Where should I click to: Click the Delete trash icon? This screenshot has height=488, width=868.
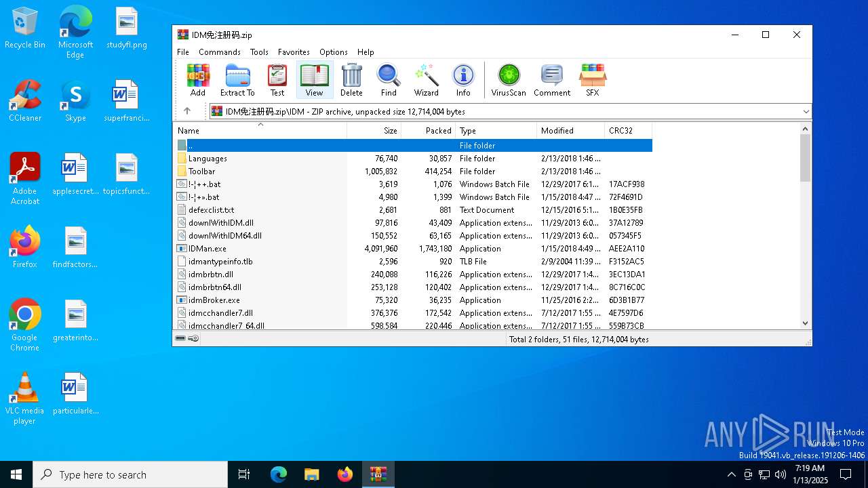click(351, 80)
